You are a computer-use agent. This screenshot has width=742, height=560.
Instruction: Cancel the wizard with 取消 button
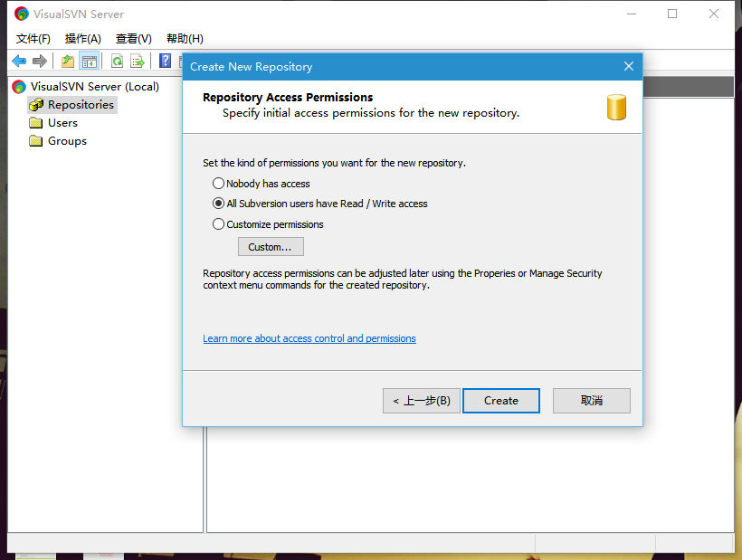point(592,401)
